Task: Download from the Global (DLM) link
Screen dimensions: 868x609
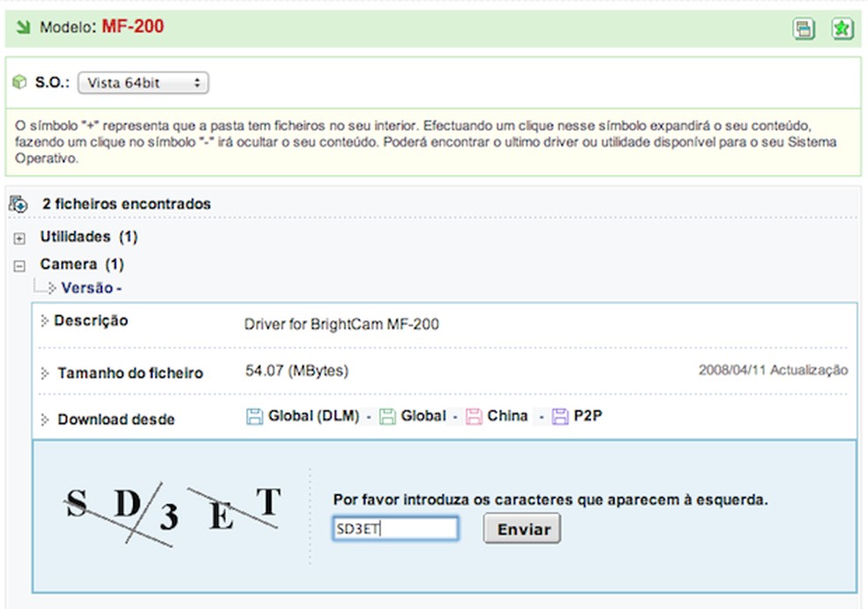Action: point(314,416)
